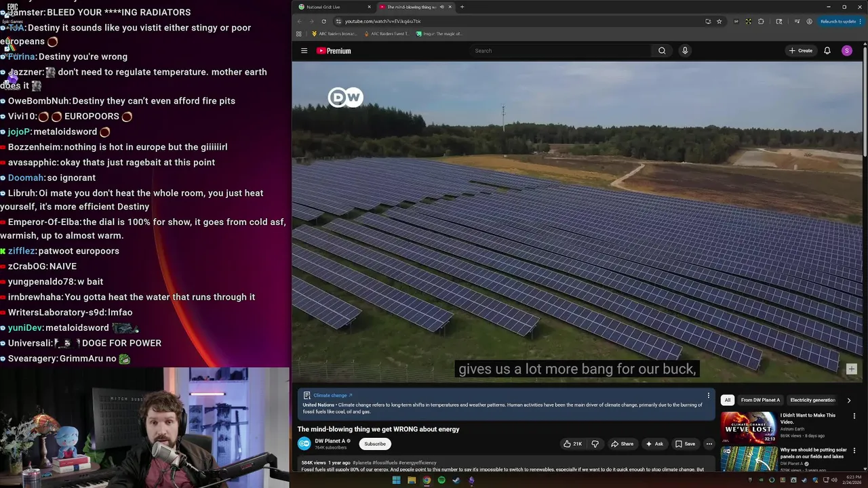Open options for 'I Didn't Want to Make This Video'
868x488 pixels.
tap(854, 416)
